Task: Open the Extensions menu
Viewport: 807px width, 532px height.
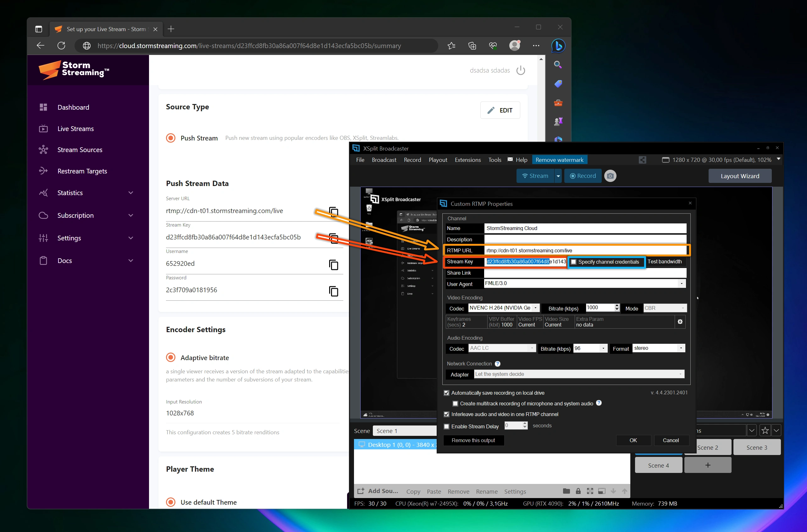Action: (468, 159)
